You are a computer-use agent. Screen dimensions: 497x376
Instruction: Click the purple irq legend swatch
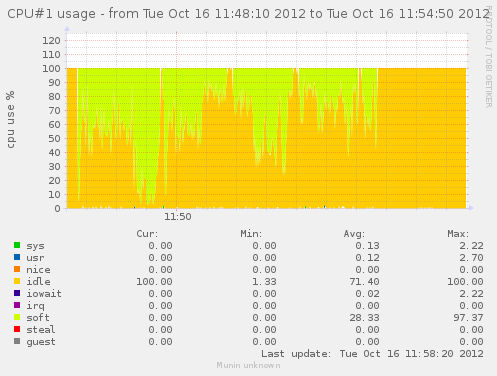coord(17,305)
